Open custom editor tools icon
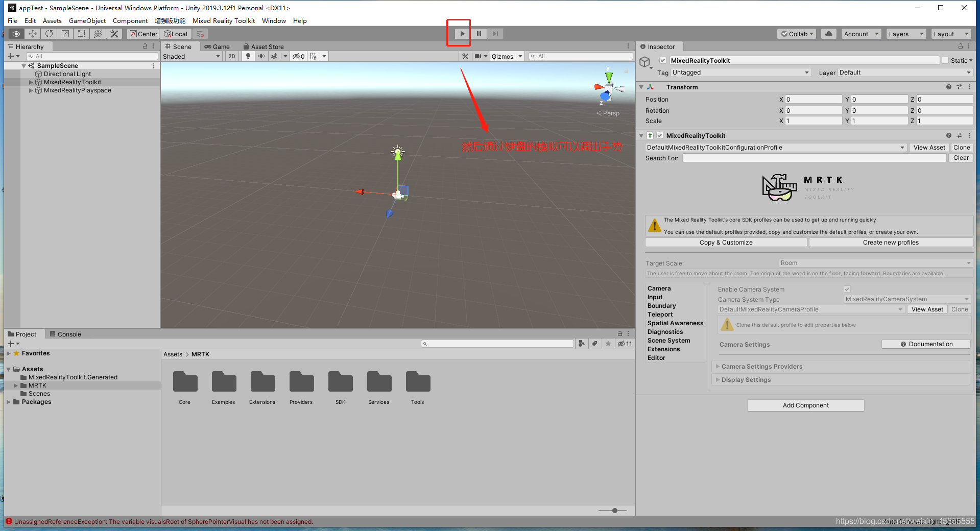Viewport: 980px width, 531px height. [x=114, y=34]
